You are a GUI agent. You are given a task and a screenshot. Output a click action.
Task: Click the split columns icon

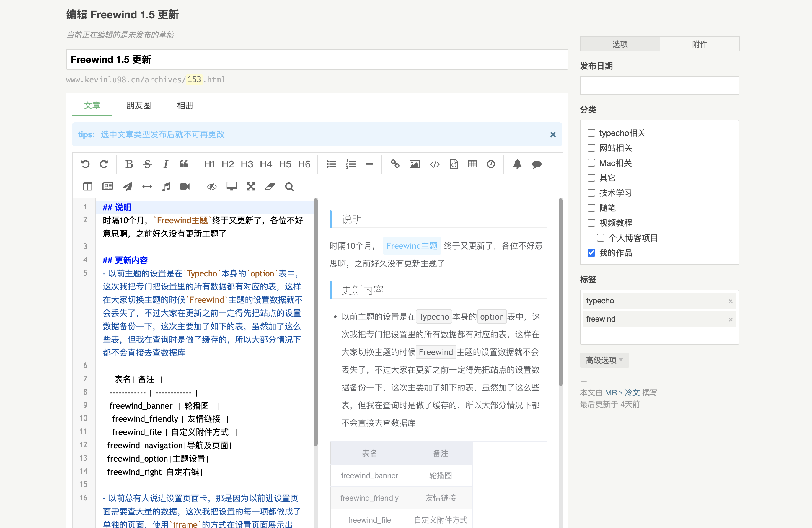[x=87, y=186]
